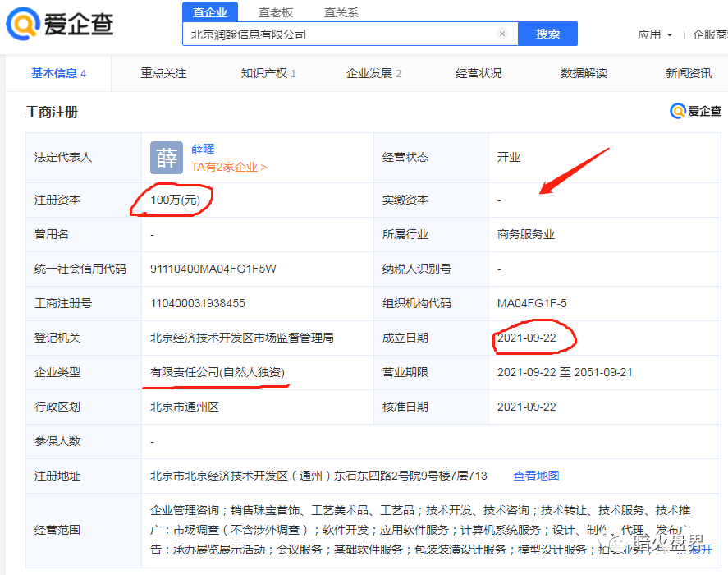The height and width of the screenshot is (575, 728).
Task: Open the legal representative 薛曜 link
Action: (x=203, y=149)
